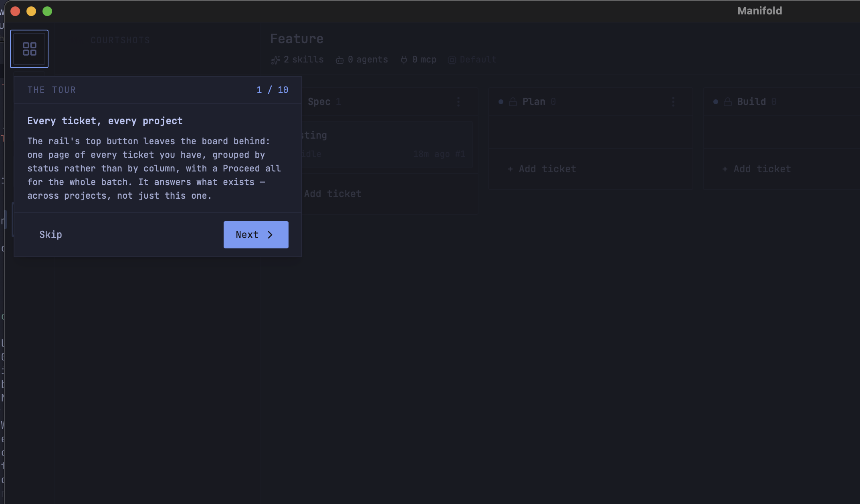Minimize the window with yellow button
This screenshot has width=860, height=504.
point(31,11)
